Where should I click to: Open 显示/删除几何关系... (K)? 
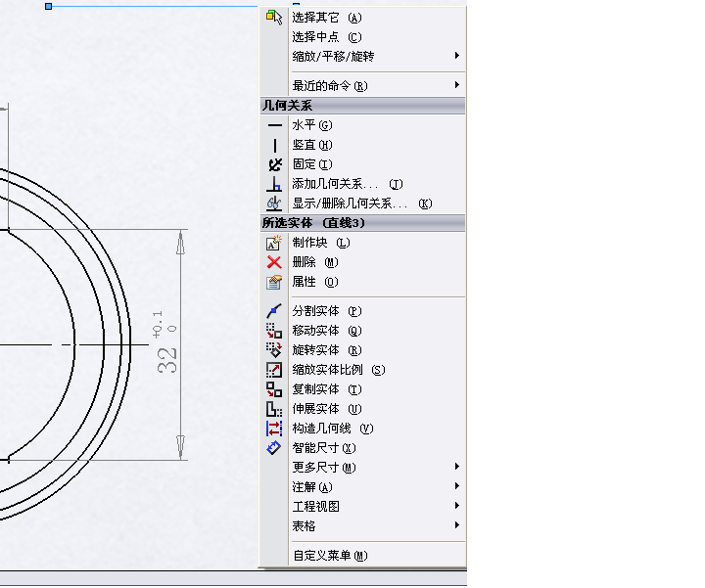[363, 204]
